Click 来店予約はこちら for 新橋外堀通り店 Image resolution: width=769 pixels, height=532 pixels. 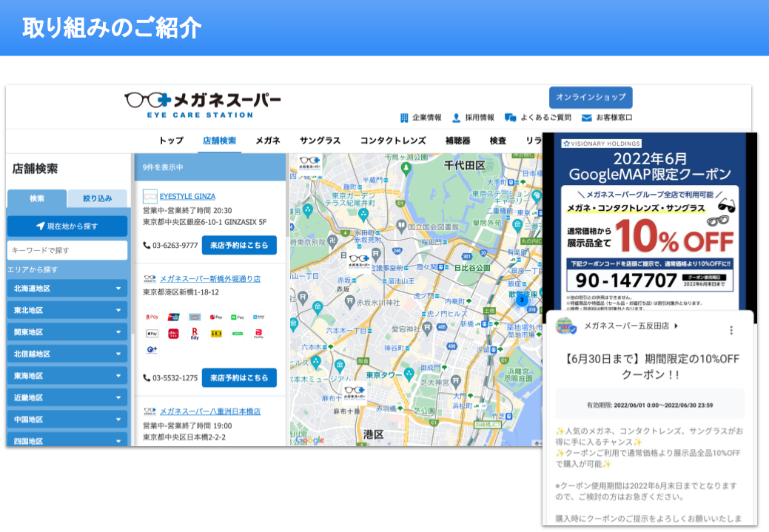(239, 378)
